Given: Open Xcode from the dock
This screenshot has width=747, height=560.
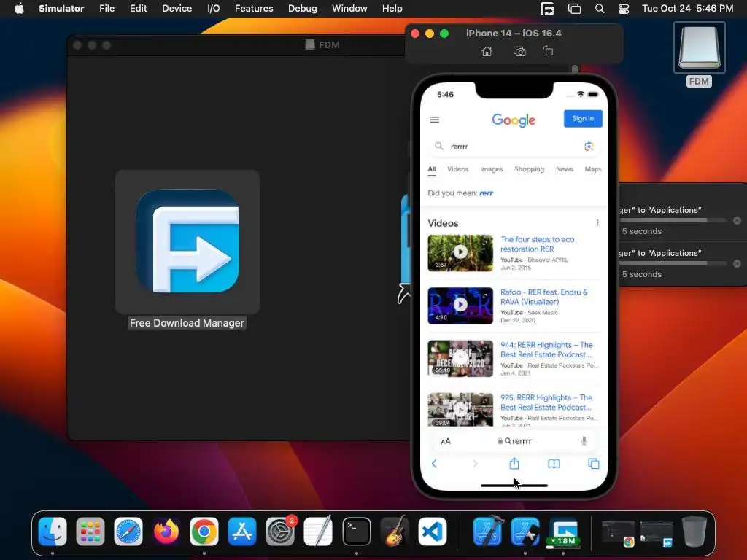Looking at the screenshot, I should click(x=488, y=532).
